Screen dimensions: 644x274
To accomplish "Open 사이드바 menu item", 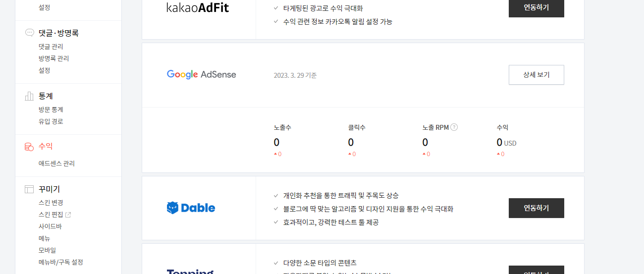I will coord(50,226).
